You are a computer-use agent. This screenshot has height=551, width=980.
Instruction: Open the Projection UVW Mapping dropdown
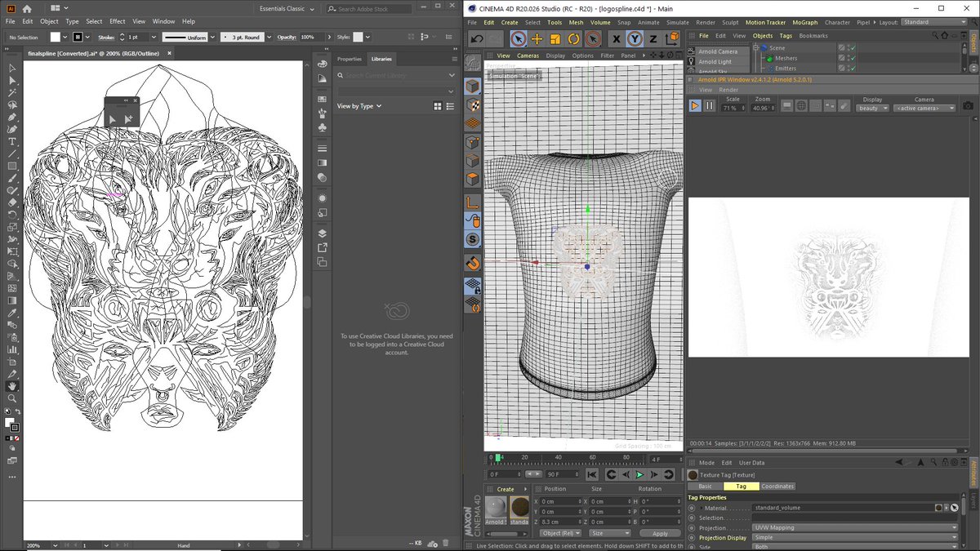coord(854,527)
